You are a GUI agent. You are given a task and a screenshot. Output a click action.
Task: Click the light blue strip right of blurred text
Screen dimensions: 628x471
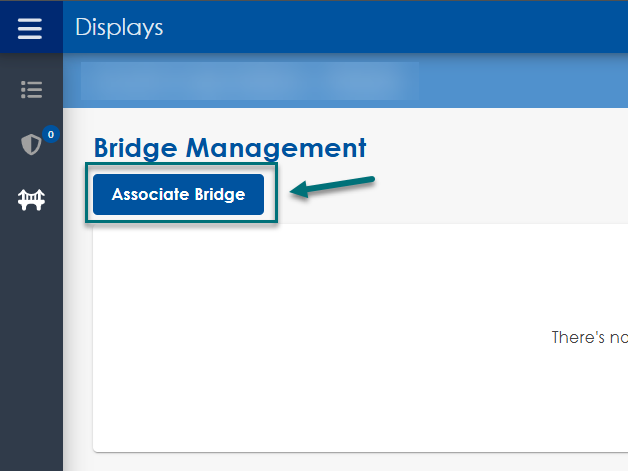coord(520,80)
